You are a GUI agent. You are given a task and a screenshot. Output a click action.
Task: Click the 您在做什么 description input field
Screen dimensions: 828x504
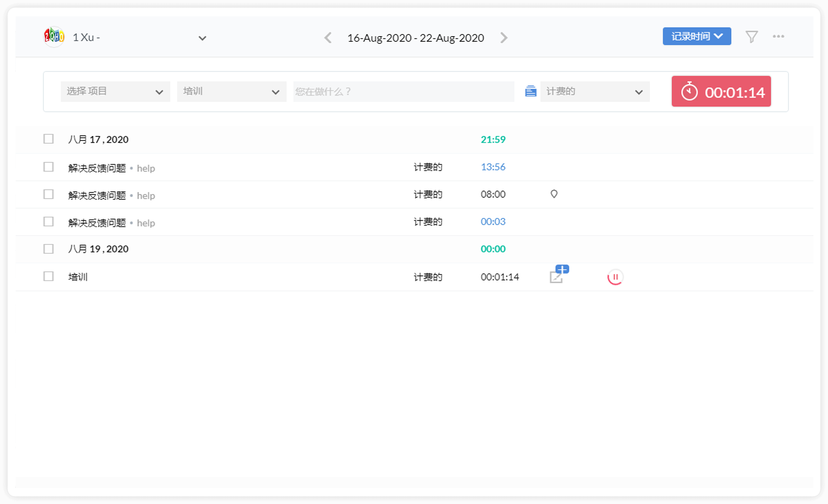pyautogui.click(x=403, y=91)
